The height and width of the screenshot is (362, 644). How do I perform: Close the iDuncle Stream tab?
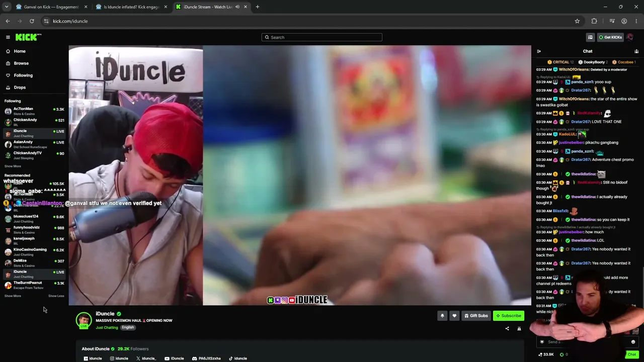coord(246,7)
